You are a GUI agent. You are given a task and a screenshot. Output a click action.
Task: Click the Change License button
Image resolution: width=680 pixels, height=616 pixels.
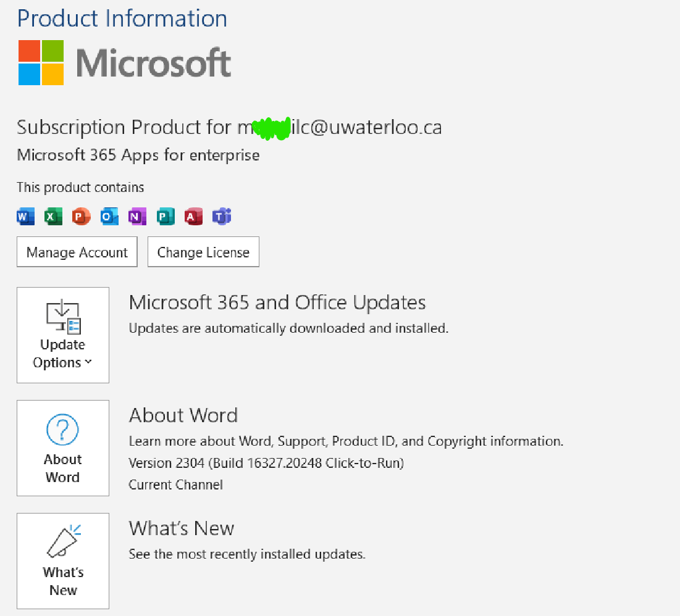click(203, 251)
